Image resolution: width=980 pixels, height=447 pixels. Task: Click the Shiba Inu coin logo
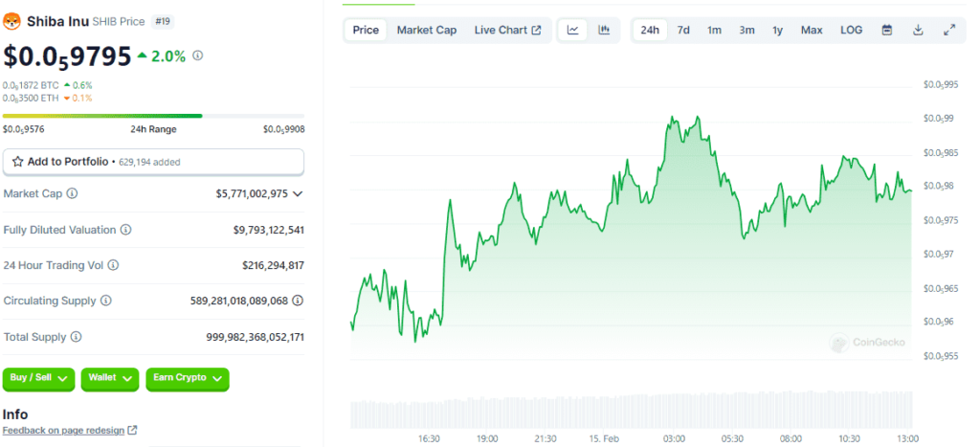pos(11,22)
